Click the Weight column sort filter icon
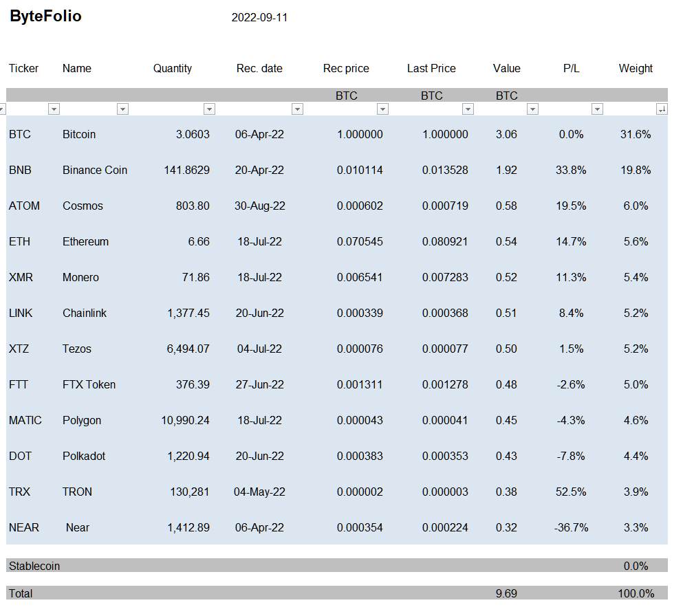683x616 pixels. pos(662,109)
